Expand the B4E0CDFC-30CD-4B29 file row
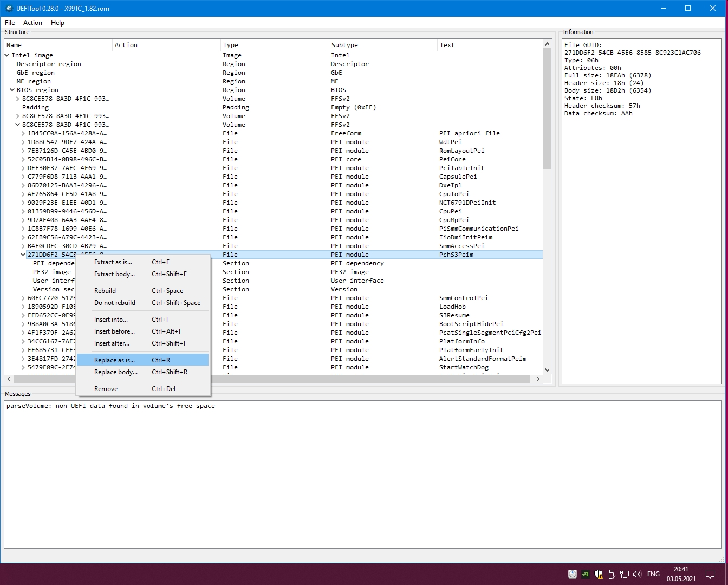The width and height of the screenshot is (728, 585). [x=23, y=246]
